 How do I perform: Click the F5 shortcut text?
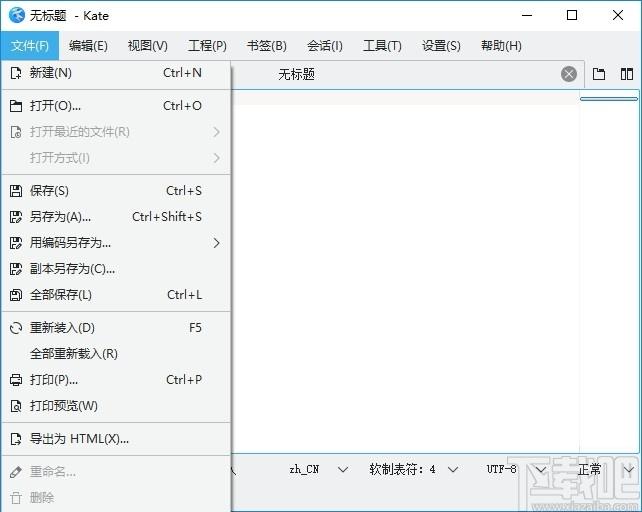(195, 328)
